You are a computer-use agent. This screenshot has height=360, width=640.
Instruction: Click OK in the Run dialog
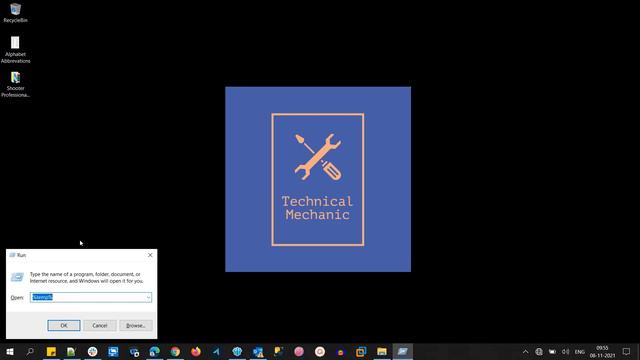pyautogui.click(x=64, y=325)
